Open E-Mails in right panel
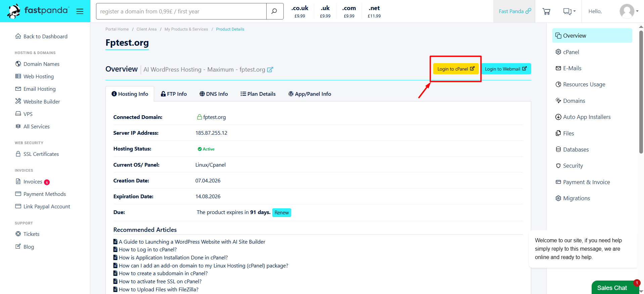 click(568, 68)
